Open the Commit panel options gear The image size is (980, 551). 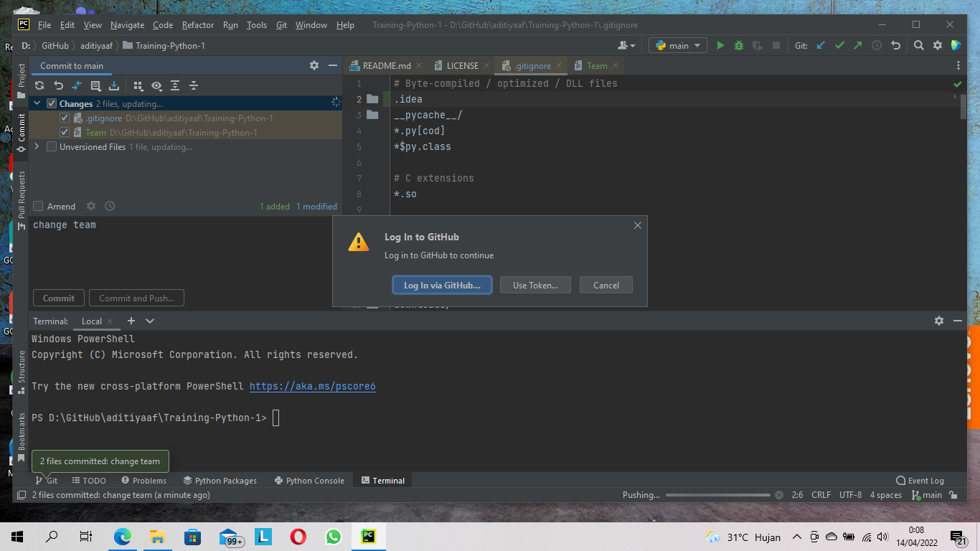coord(314,65)
